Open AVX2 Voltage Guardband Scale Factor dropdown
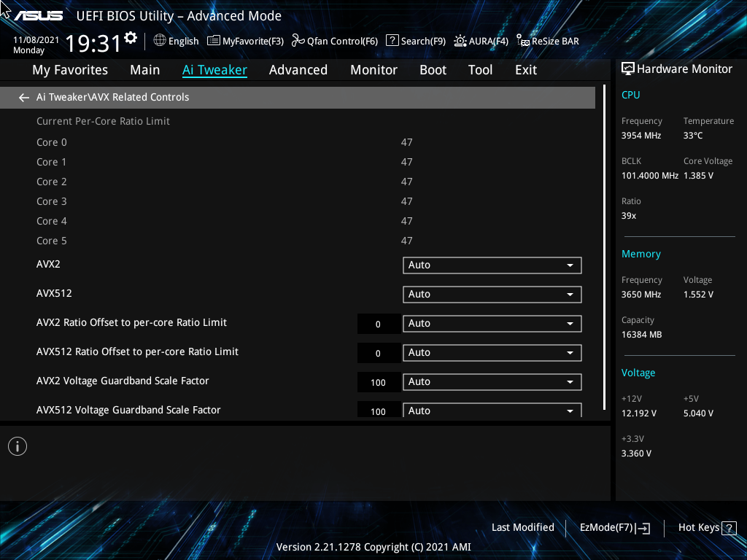 tap(492, 382)
